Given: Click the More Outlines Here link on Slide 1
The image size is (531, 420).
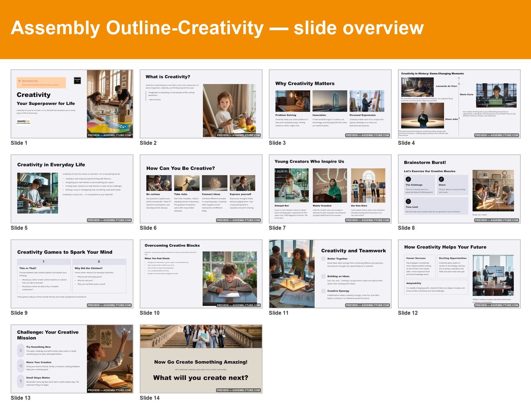Looking at the screenshot, I should pyautogui.click(x=30, y=81).
